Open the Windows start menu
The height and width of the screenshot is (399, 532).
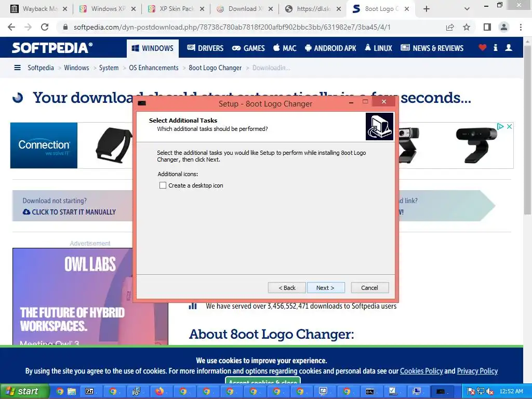[x=24, y=392]
